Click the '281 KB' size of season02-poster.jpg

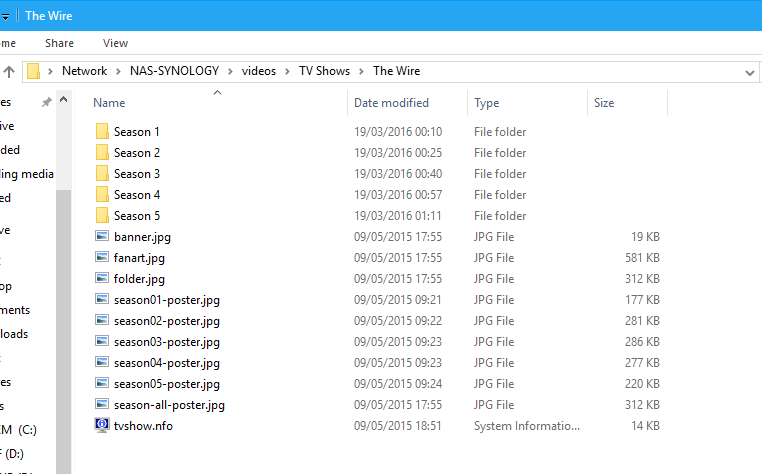pyautogui.click(x=642, y=321)
